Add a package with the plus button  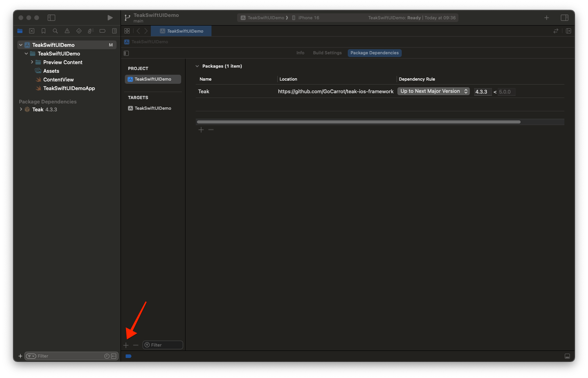(x=201, y=130)
